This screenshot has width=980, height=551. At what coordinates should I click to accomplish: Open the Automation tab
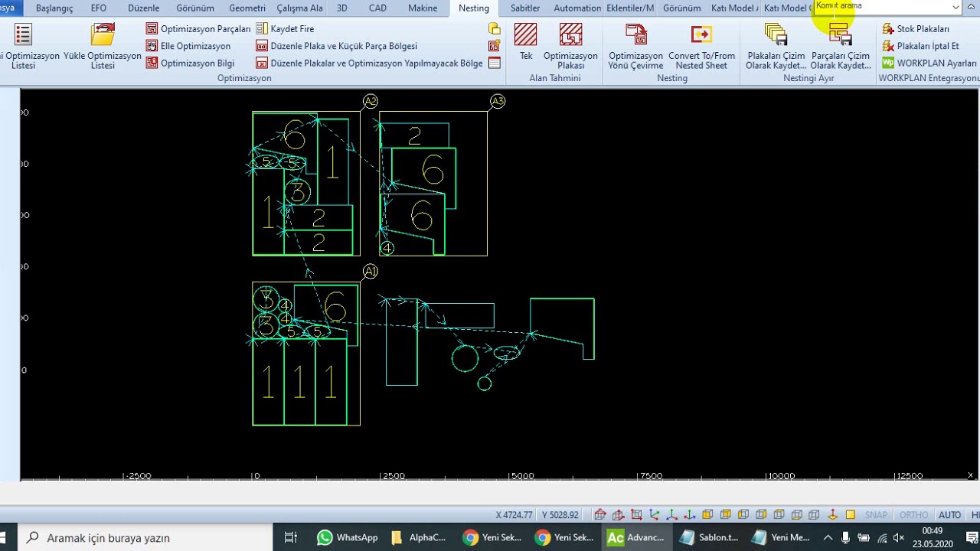577,8
